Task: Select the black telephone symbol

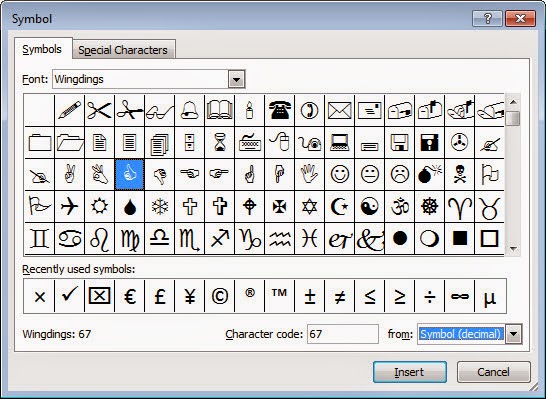Action: (279, 110)
